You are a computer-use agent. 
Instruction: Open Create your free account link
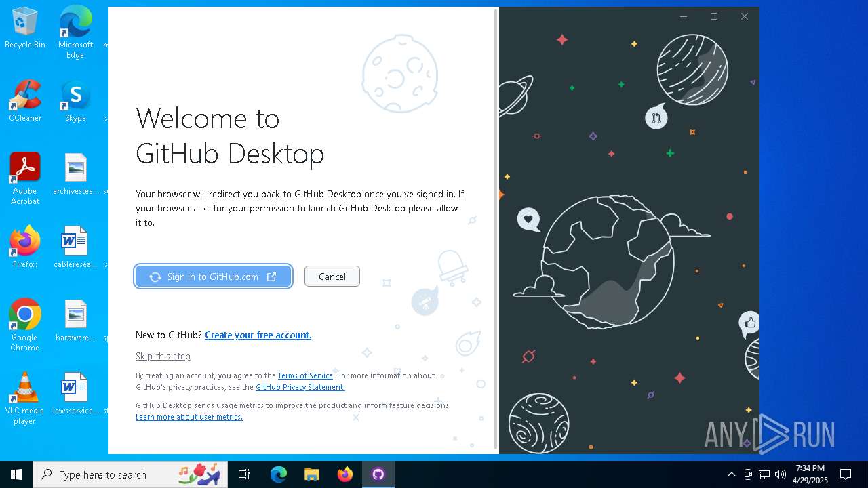pyautogui.click(x=258, y=335)
